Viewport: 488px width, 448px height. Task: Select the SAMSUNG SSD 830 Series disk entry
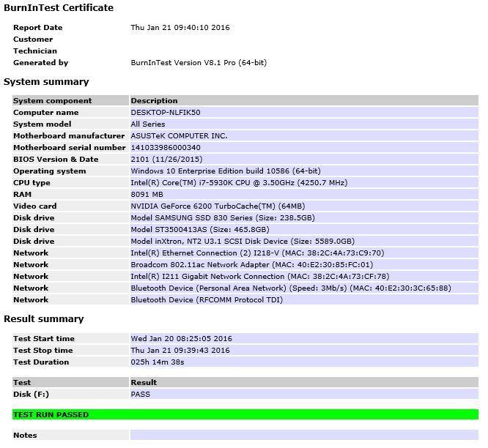click(223, 218)
